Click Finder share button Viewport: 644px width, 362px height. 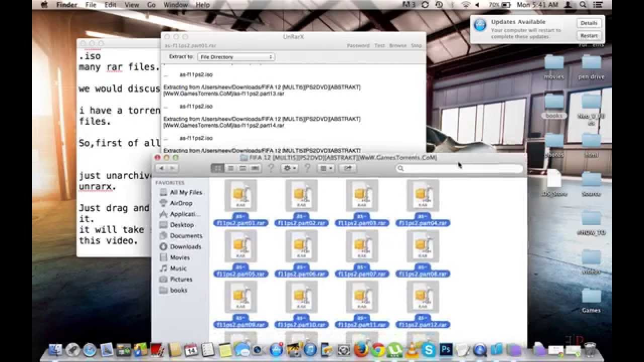pos(348,168)
